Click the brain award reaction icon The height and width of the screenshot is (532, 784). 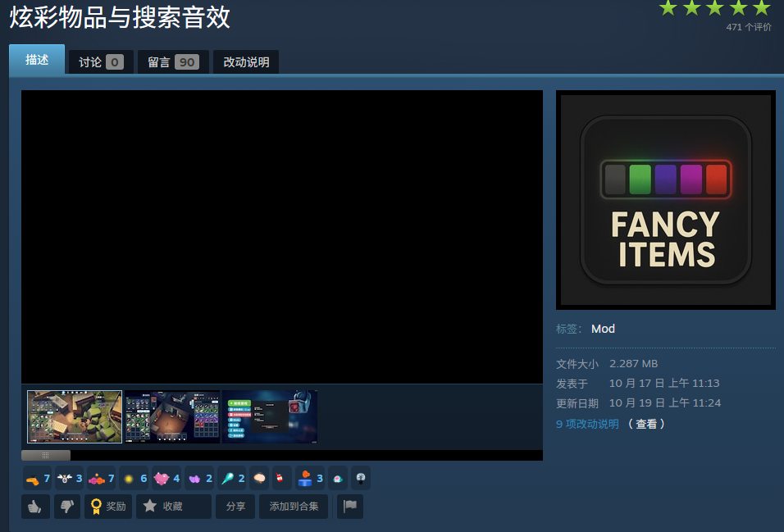point(260,478)
